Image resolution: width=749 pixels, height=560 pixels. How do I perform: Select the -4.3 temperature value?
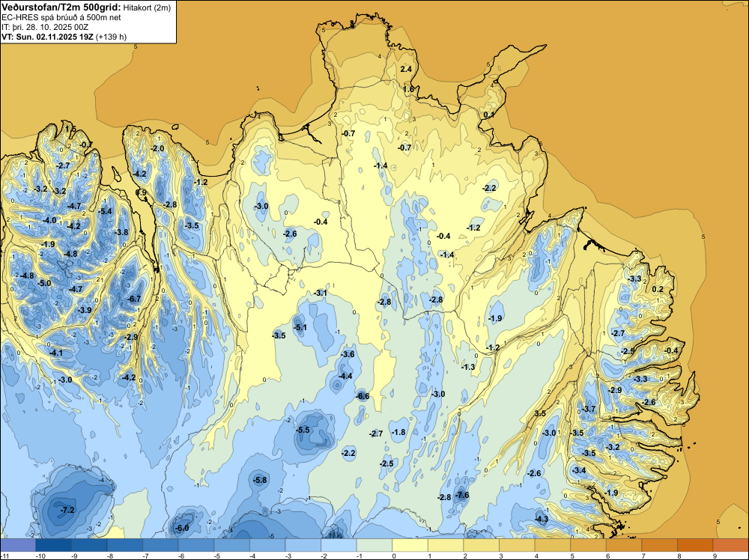(x=542, y=519)
